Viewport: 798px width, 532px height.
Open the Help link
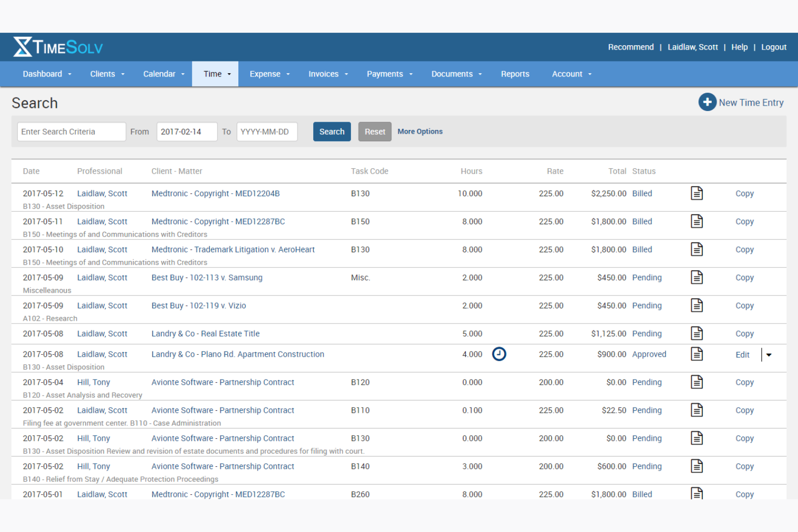coord(739,47)
